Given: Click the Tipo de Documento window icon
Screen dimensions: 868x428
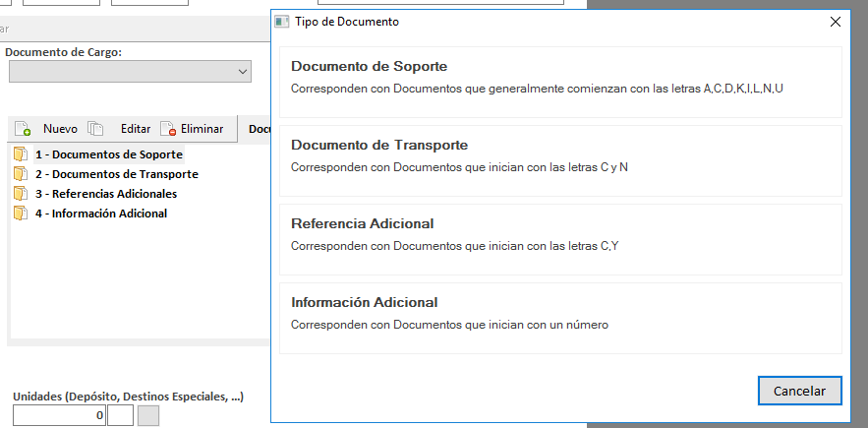Looking at the screenshot, I should (282, 21).
